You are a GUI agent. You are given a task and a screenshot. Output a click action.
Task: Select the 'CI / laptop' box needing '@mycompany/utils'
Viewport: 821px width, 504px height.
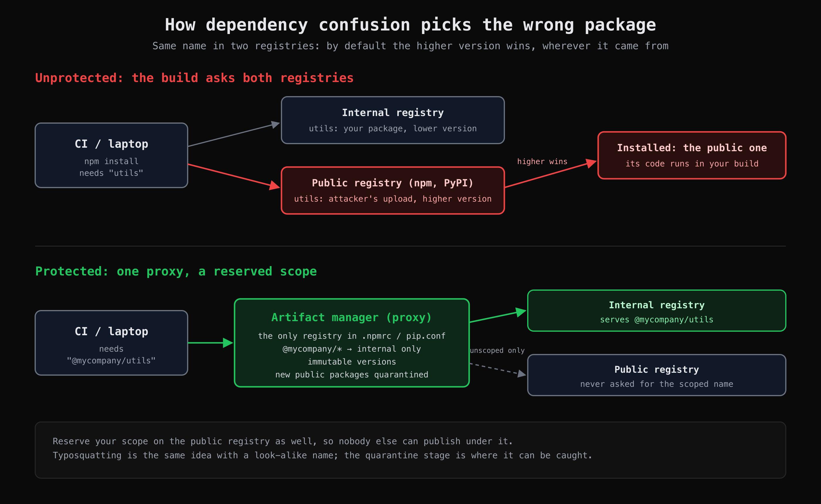[x=111, y=343]
